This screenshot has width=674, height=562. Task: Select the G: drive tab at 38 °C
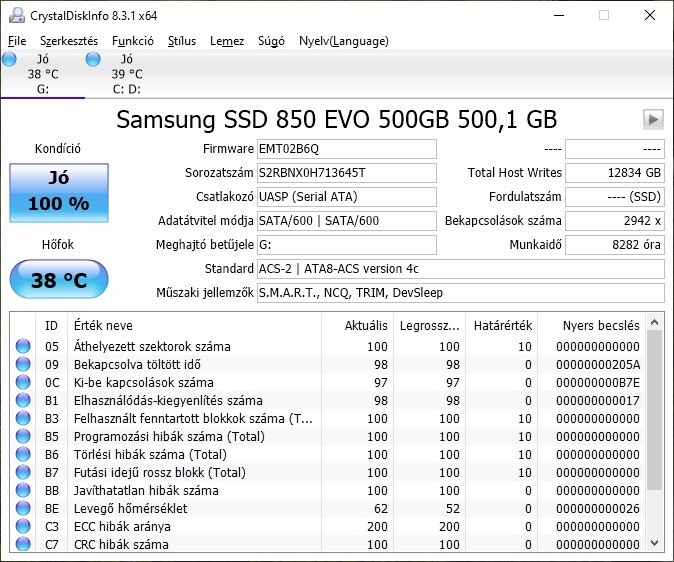(x=43, y=74)
